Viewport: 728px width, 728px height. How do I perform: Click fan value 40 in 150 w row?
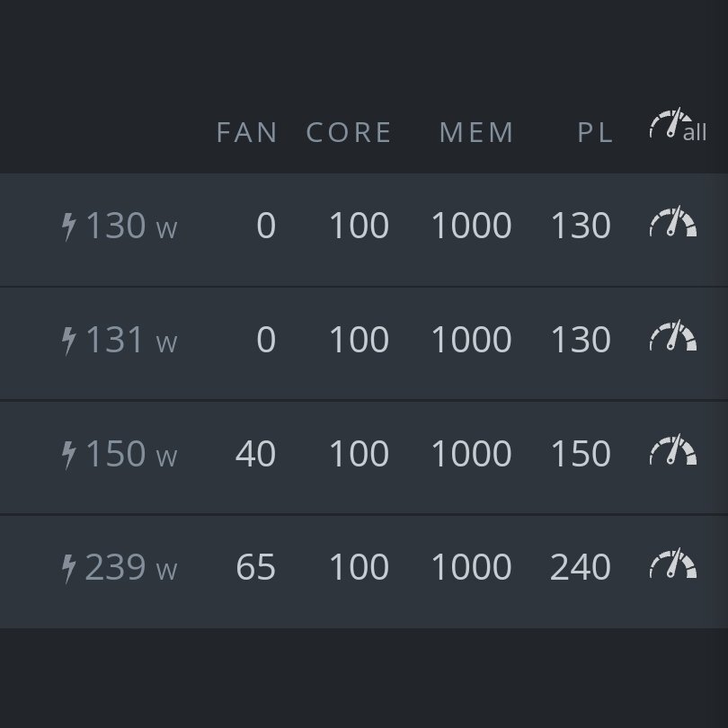pyautogui.click(x=256, y=453)
